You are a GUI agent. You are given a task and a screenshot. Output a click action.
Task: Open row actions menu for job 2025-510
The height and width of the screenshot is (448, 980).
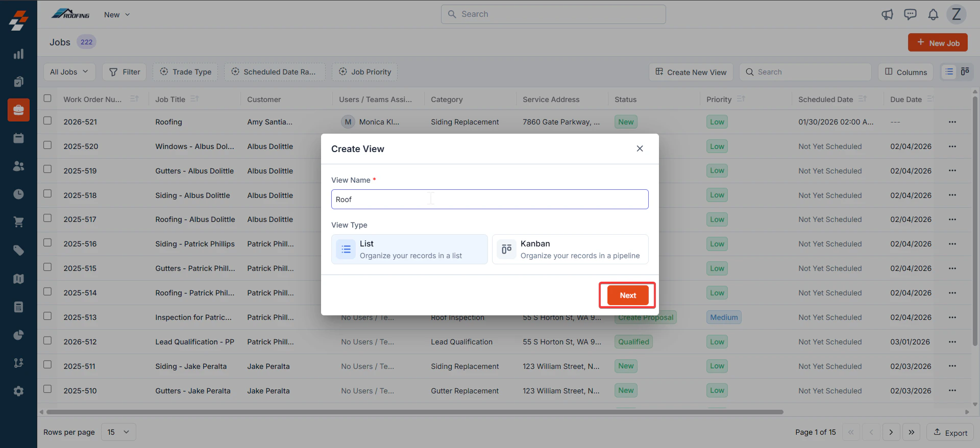pos(952,391)
